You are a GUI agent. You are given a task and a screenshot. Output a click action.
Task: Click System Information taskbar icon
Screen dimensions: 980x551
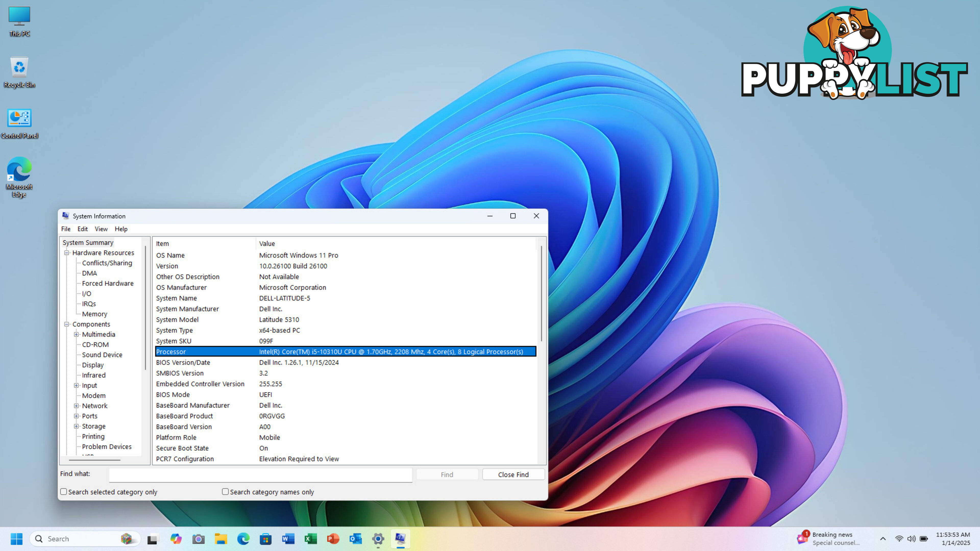pyautogui.click(x=400, y=539)
